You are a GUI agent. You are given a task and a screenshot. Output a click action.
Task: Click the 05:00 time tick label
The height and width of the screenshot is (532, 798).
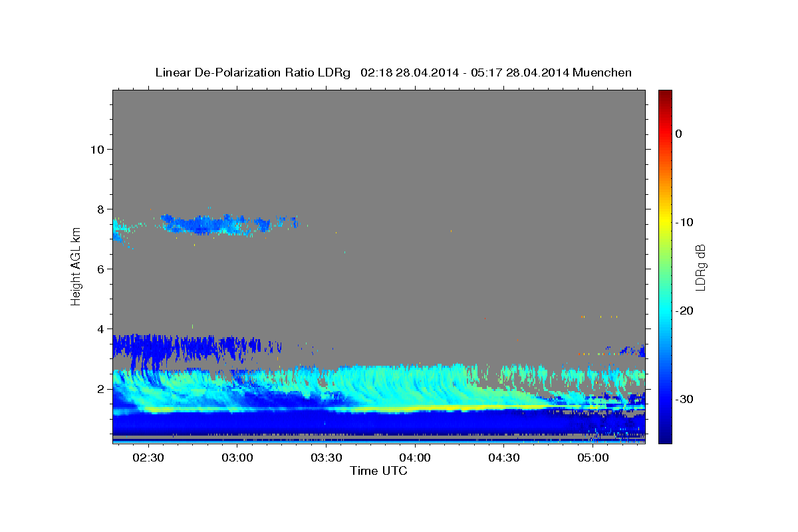click(x=593, y=458)
